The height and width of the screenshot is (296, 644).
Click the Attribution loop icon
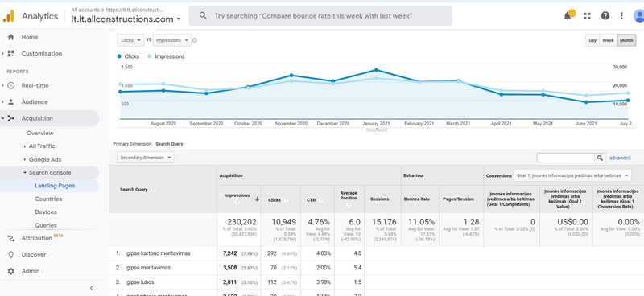pyautogui.click(x=11, y=238)
